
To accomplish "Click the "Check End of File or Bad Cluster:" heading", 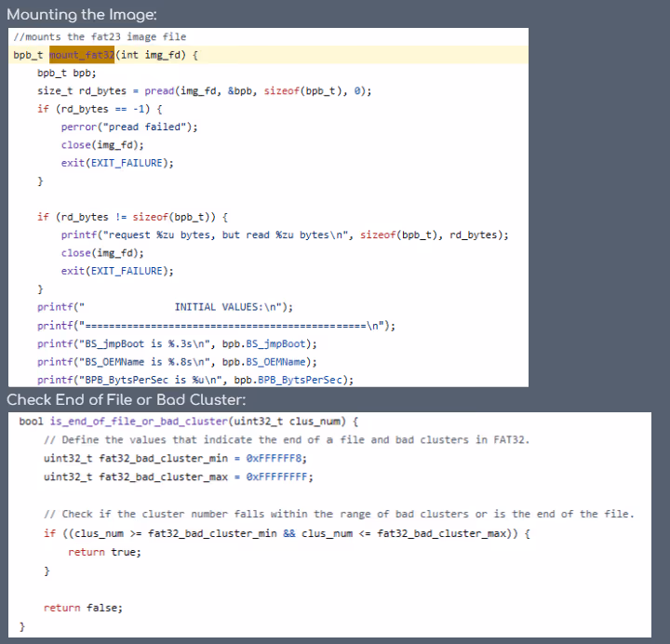I will click(x=127, y=400).
